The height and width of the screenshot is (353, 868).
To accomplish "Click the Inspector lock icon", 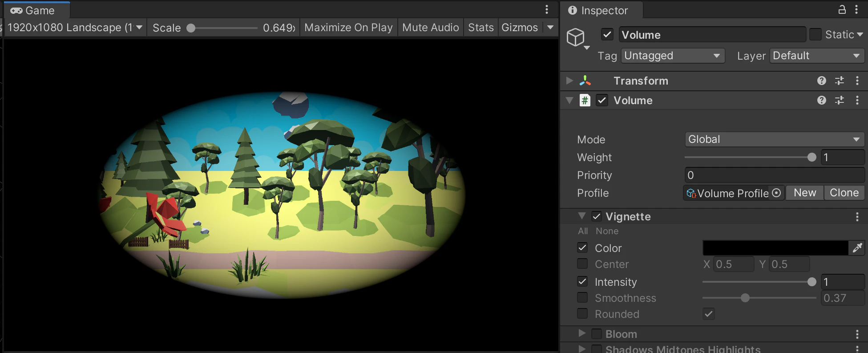I will (842, 9).
